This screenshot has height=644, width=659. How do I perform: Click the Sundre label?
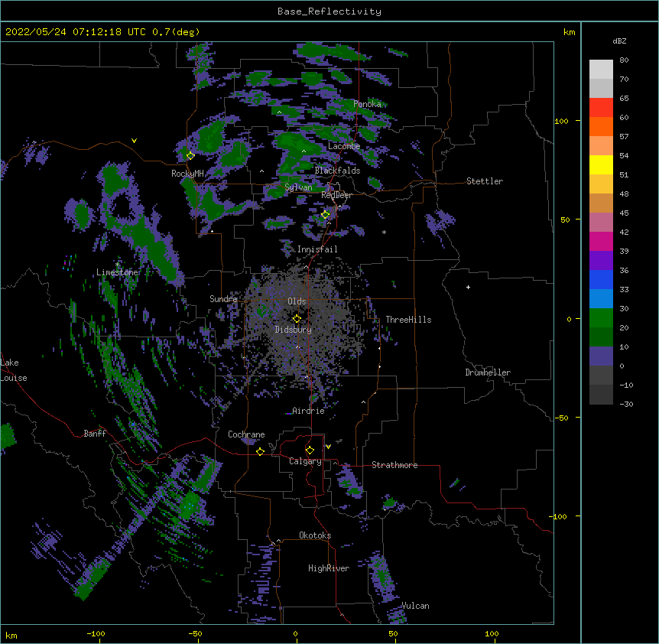click(223, 299)
